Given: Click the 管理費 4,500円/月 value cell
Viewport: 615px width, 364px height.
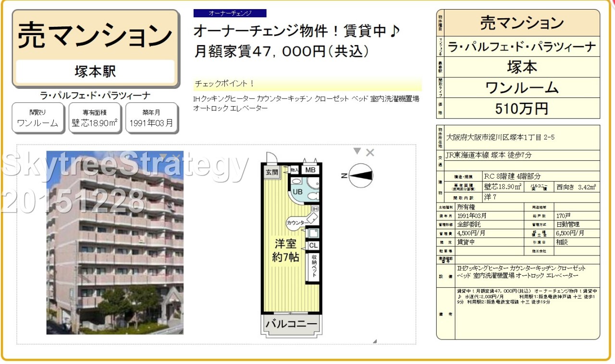Looking at the screenshot, I should click(490, 233).
